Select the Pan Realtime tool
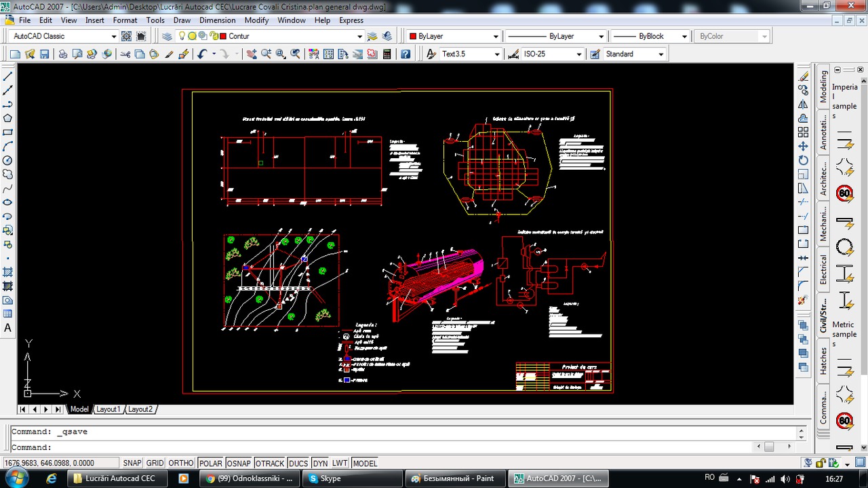The width and height of the screenshot is (868, 488). click(x=252, y=54)
